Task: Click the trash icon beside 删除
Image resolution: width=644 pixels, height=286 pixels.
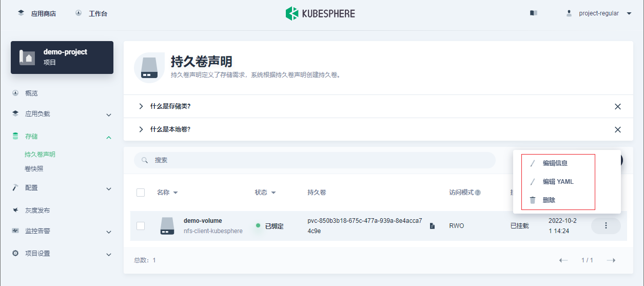Action: (x=533, y=200)
